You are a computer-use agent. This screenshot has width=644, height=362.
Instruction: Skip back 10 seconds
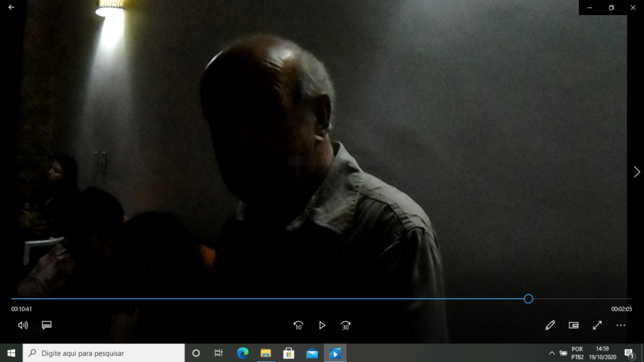click(x=298, y=326)
